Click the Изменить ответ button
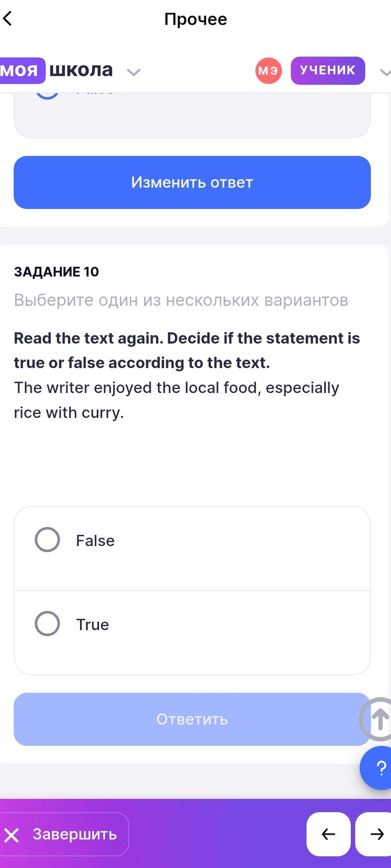Viewport: 391px width, 868px height. click(x=192, y=182)
